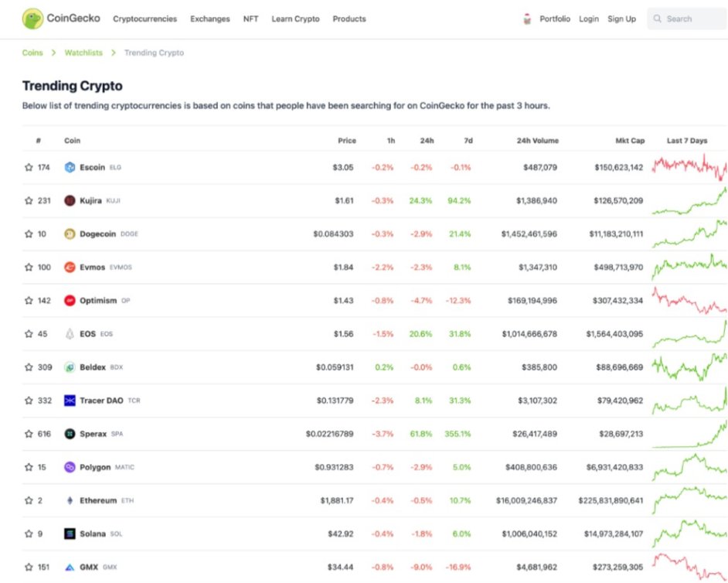The image size is (728, 583).
Task: Click the Solana coin icon
Action: click(70, 534)
